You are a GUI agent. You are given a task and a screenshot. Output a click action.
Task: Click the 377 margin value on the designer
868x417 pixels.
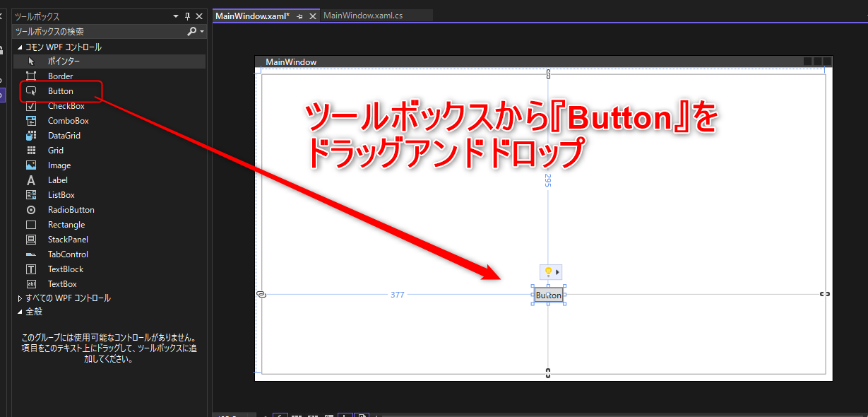coord(397,295)
